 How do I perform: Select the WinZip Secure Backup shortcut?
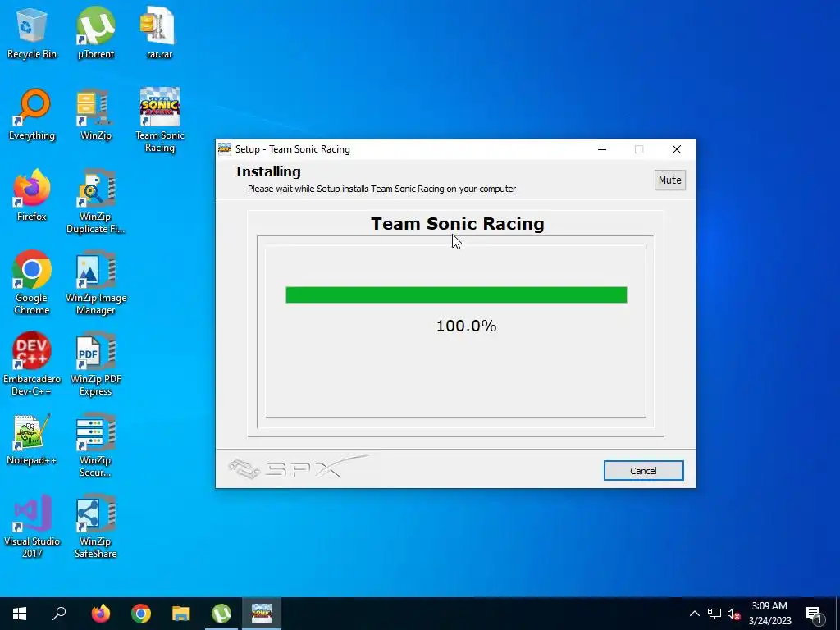coord(95,445)
